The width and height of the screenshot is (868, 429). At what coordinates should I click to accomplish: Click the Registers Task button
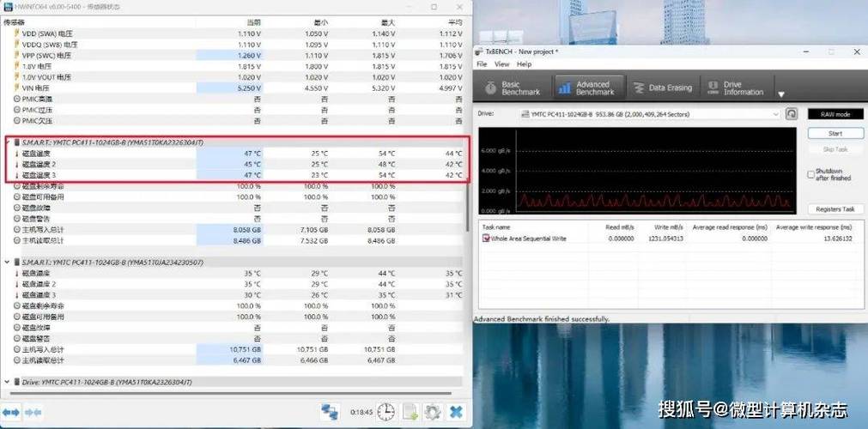tap(835, 209)
